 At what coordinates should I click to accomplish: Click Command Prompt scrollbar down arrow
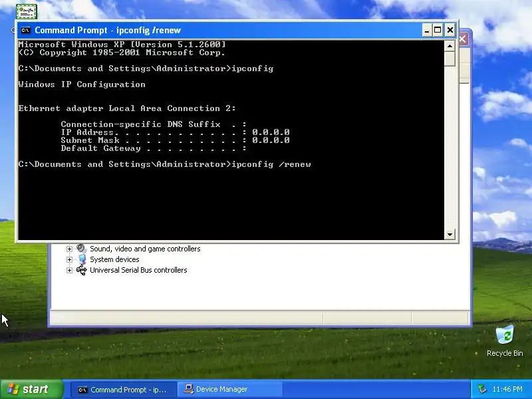[450, 234]
